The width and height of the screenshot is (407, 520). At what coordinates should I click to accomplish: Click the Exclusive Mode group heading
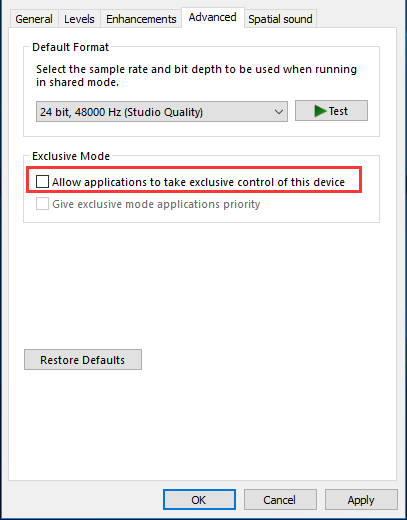(71, 156)
